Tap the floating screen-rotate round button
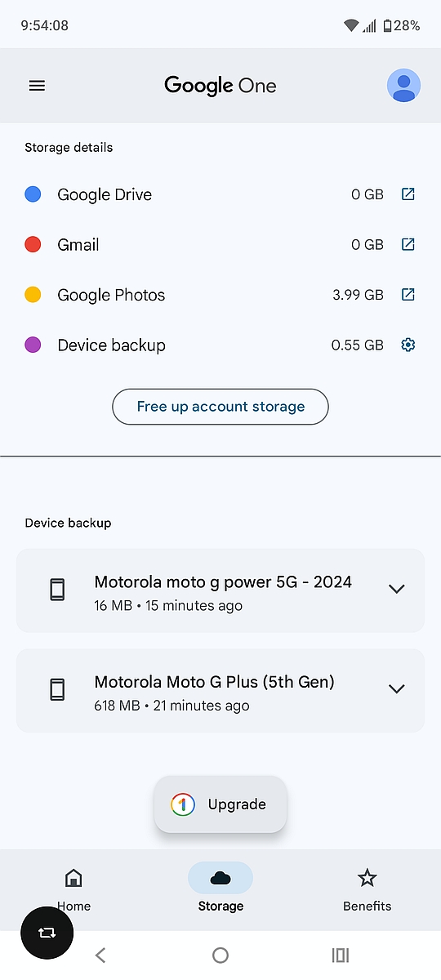The width and height of the screenshot is (441, 980). [x=47, y=932]
